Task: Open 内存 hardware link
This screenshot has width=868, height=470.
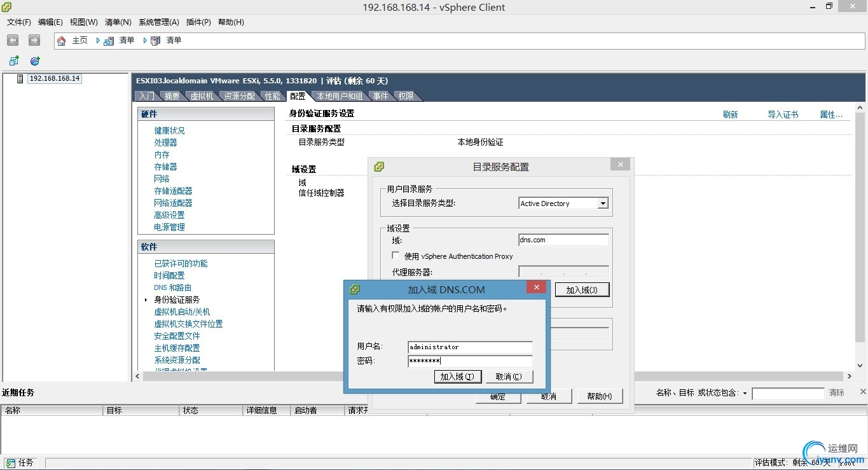Action: pyautogui.click(x=162, y=155)
